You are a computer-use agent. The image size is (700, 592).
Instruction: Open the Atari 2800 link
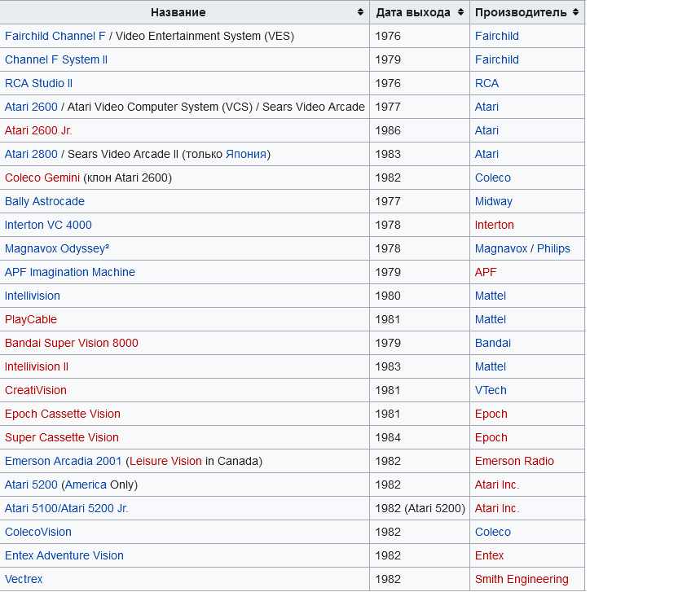(x=31, y=155)
